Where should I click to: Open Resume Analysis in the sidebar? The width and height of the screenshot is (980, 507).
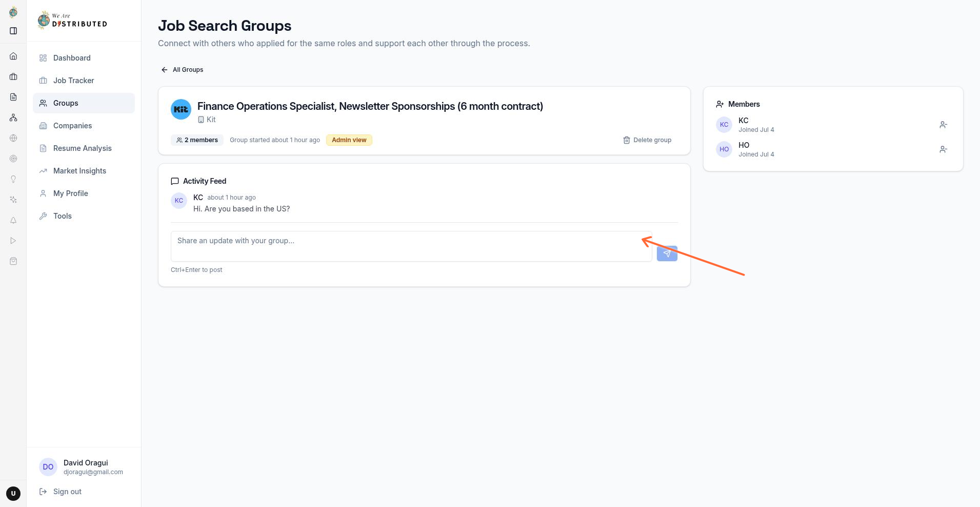[x=84, y=148]
